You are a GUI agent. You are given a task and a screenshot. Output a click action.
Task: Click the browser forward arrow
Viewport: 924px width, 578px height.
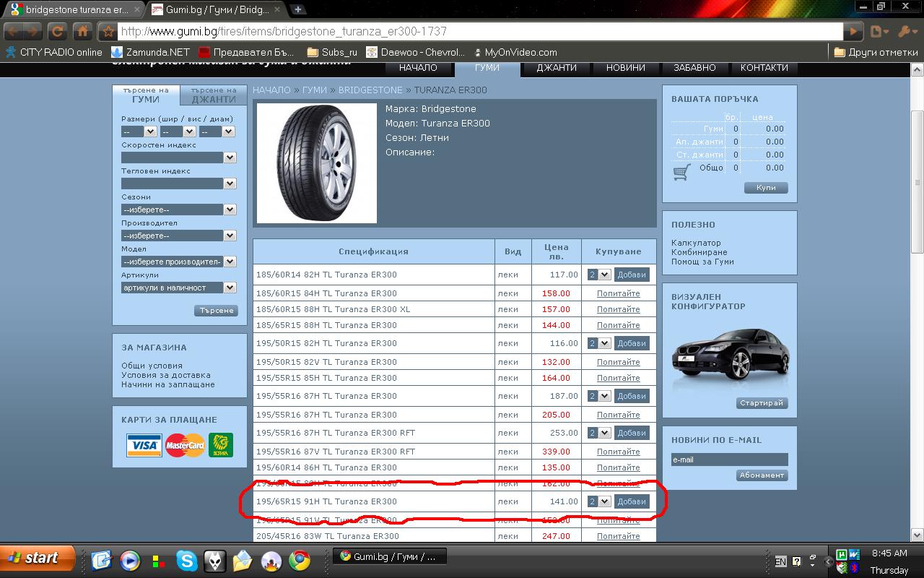(34, 32)
